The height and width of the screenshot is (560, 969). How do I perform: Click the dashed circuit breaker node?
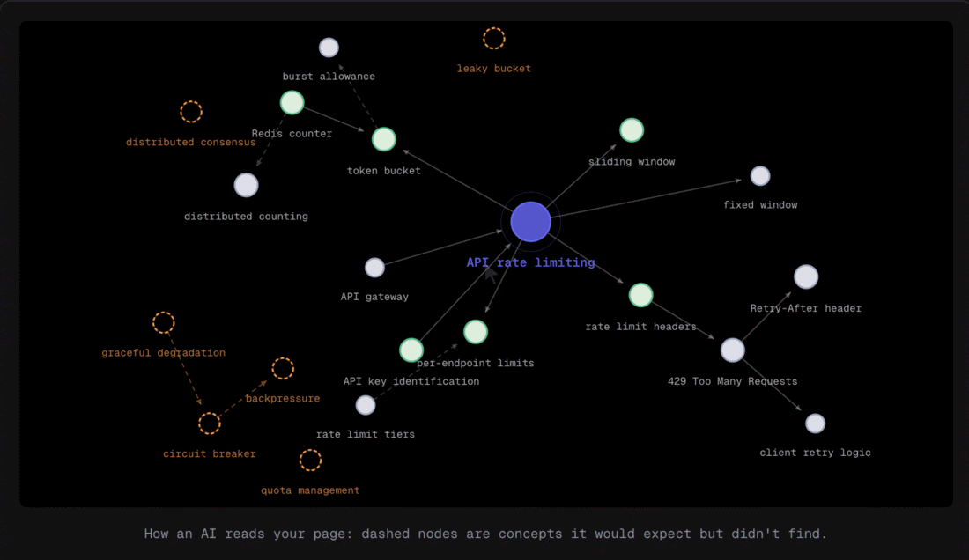pyautogui.click(x=210, y=424)
